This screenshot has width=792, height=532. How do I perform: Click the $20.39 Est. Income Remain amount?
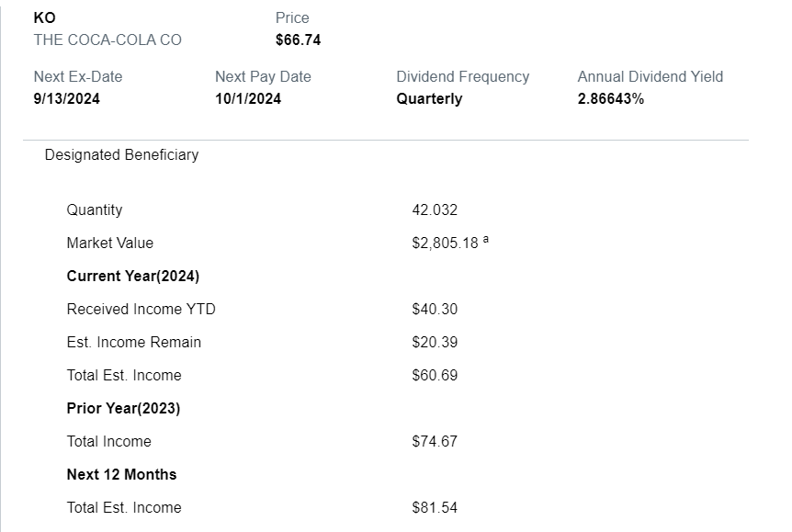tap(435, 342)
